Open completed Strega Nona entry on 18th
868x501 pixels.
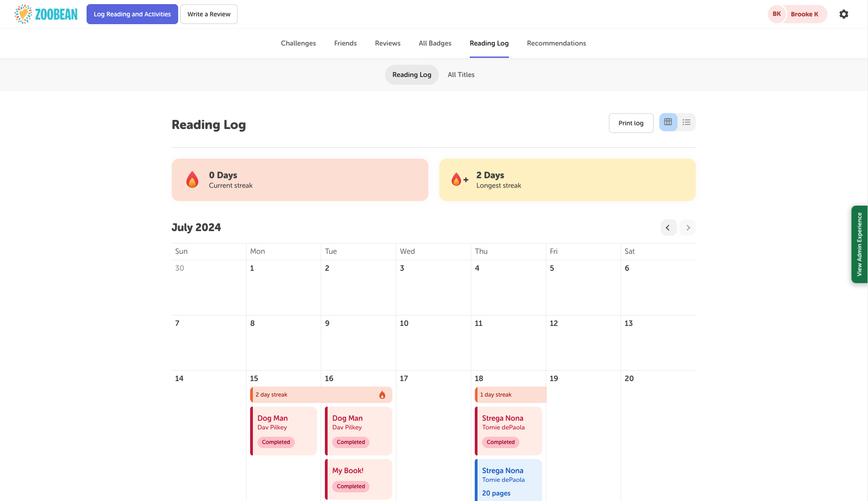[x=508, y=431]
